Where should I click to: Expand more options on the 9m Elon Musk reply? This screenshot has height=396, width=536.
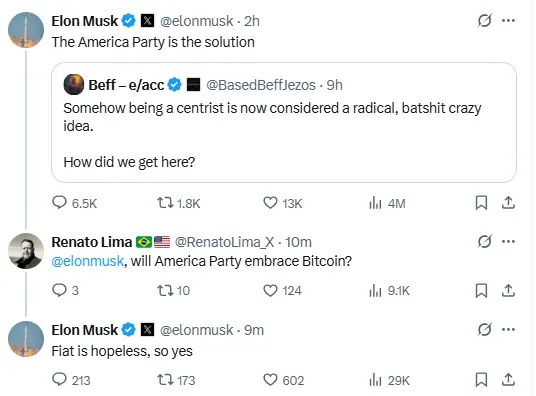[x=508, y=329]
